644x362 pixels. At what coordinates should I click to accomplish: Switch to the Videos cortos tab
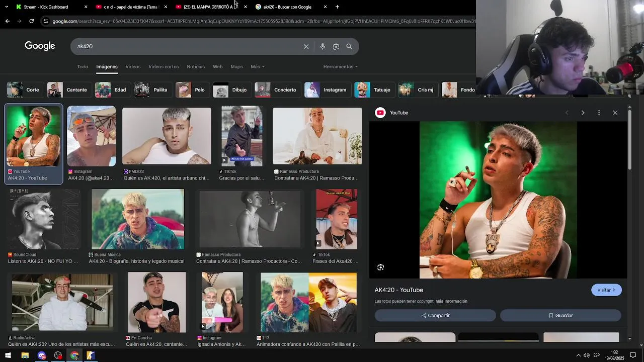[164, 67]
